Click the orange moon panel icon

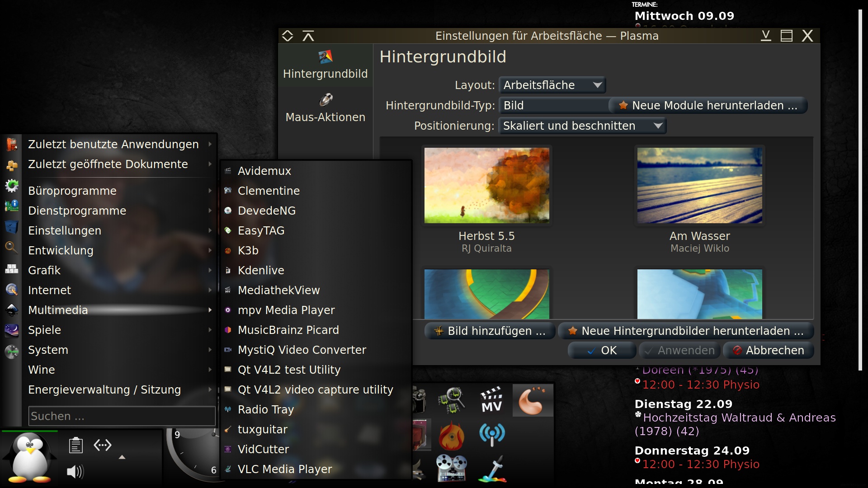coord(532,400)
